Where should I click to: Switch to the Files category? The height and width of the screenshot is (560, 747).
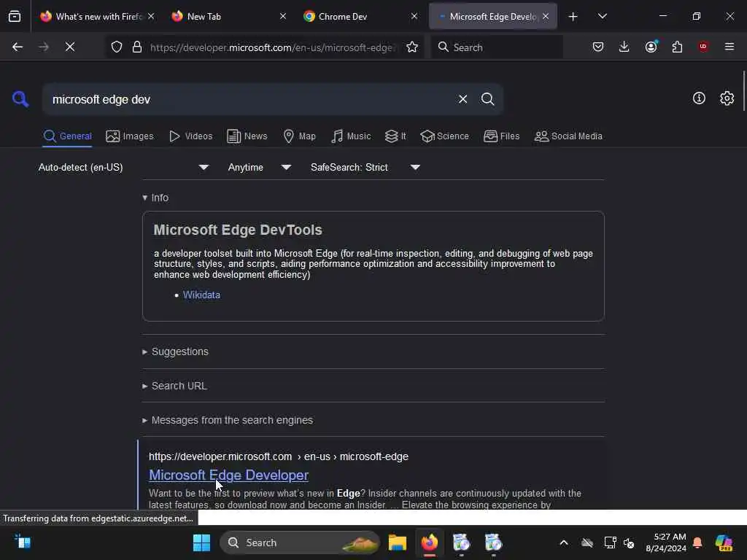point(501,136)
